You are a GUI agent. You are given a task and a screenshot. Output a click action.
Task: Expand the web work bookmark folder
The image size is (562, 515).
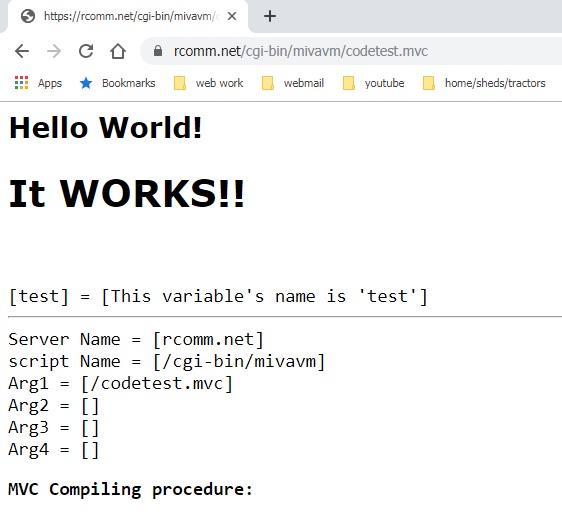tap(209, 83)
